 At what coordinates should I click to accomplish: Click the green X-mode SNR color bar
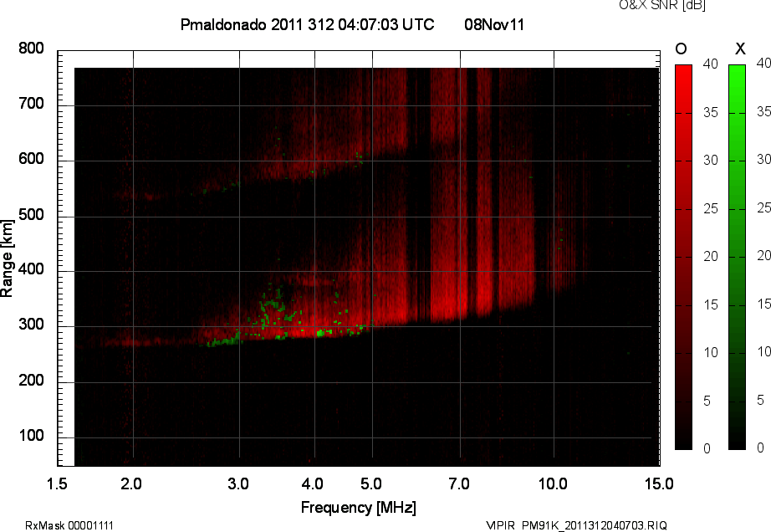click(x=737, y=257)
